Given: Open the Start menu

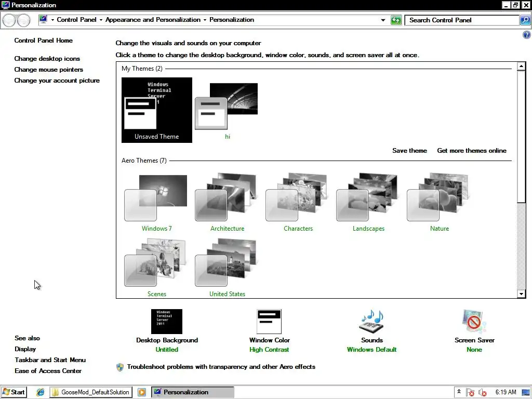Looking at the screenshot, I should 14,392.
